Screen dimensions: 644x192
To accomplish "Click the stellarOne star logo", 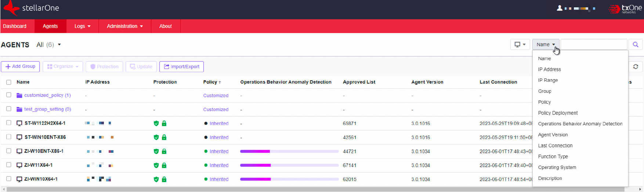I will click(11, 8).
